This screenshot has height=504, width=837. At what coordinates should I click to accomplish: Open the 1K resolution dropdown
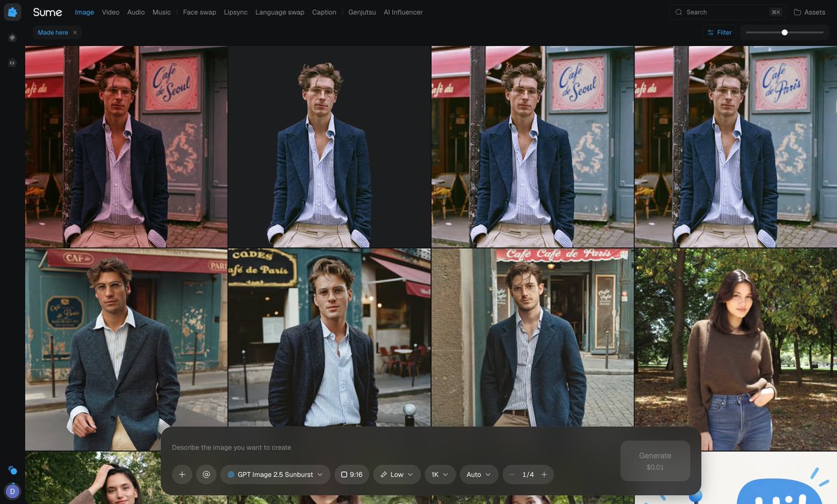(x=440, y=475)
